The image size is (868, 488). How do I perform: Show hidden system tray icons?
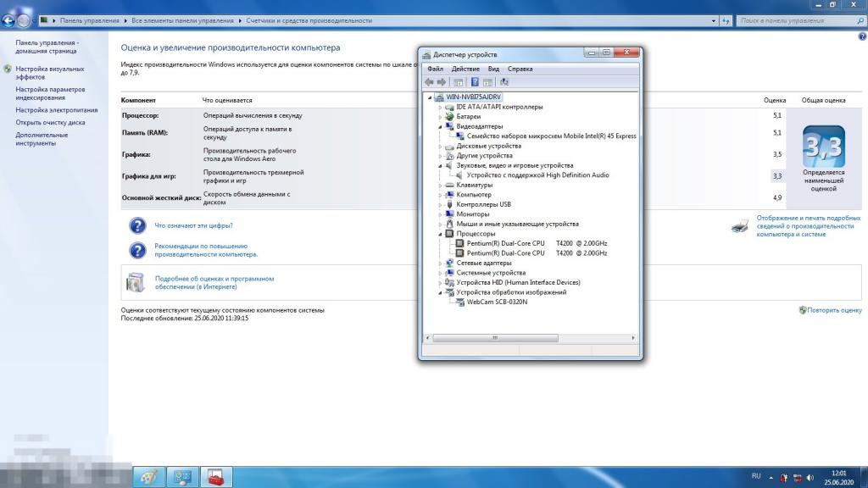coord(771,478)
